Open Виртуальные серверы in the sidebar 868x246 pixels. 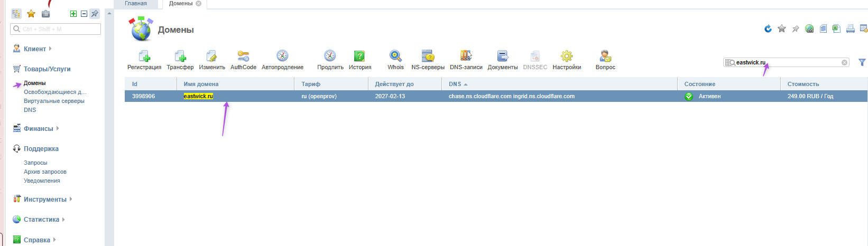[x=54, y=101]
